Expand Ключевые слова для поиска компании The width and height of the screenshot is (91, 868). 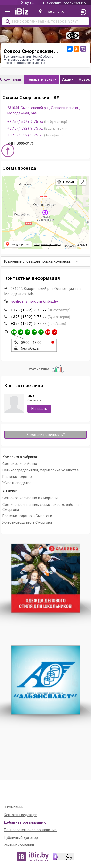[46, 261]
